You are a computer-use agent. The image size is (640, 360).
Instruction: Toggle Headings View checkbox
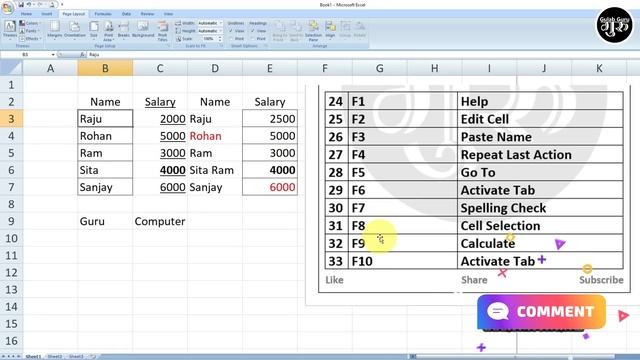click(253, 31)
